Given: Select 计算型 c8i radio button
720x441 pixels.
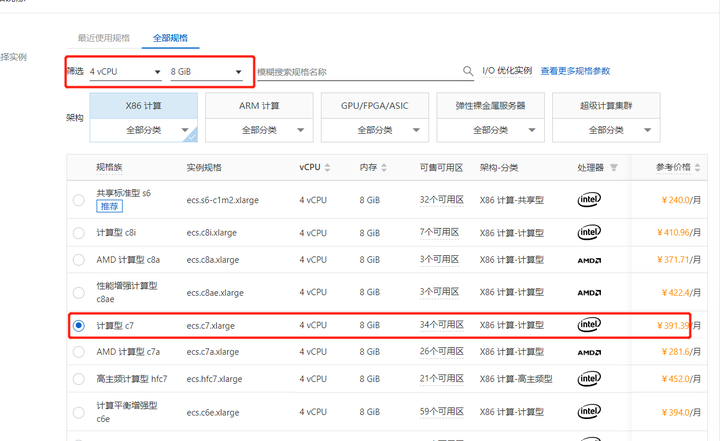Looking at the screenshot, I should point(79,233).
